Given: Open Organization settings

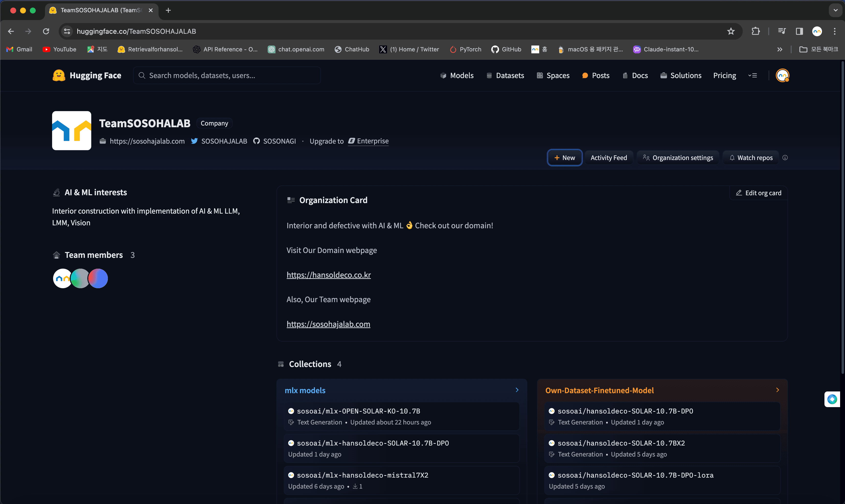Looking at the screenshot, I should click(678, 158).
